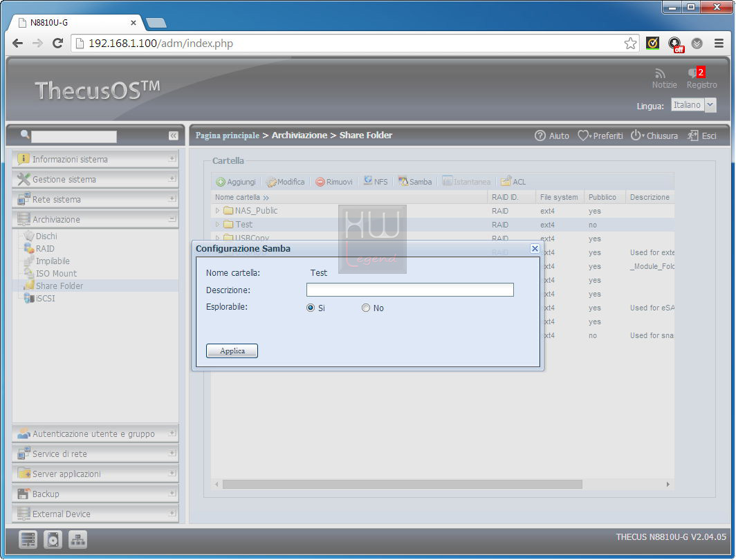
Task: Expand the NAS_Public folder row
Action: (x=217, y=211)
